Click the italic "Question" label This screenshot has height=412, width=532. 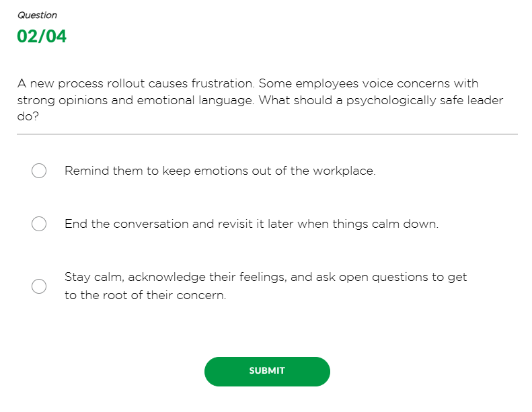click(37, 15)
